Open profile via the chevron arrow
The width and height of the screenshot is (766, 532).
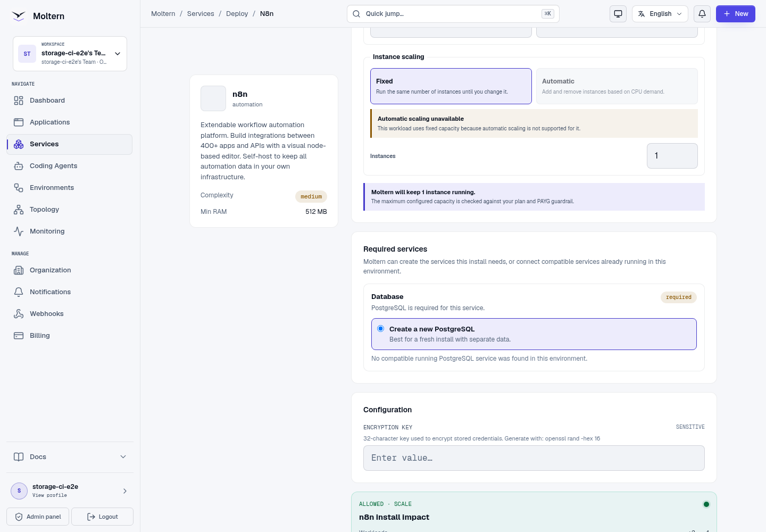125,491
